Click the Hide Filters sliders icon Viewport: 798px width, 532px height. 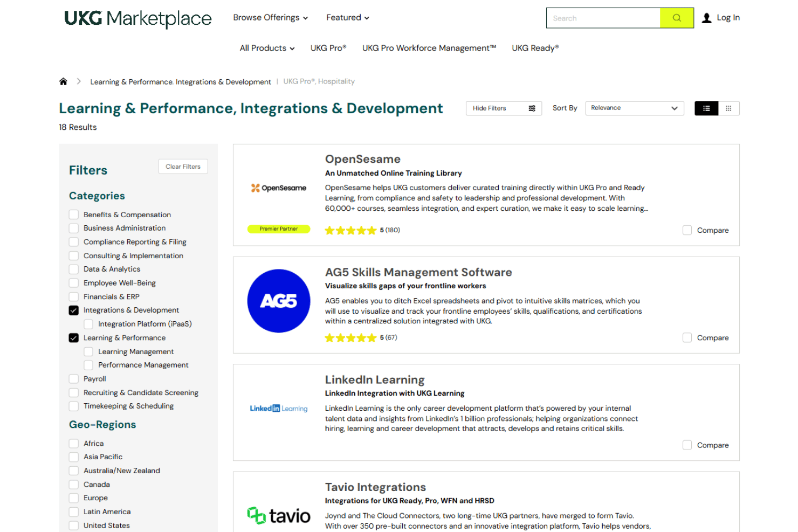point(532,108)
